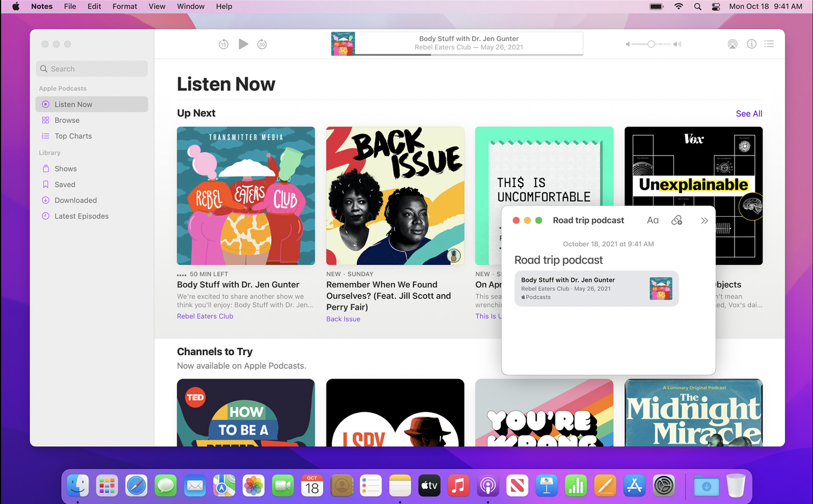Screen dimensions: 813x504
Task: Click the Back Issue show link
Action: tap(343, 319)
